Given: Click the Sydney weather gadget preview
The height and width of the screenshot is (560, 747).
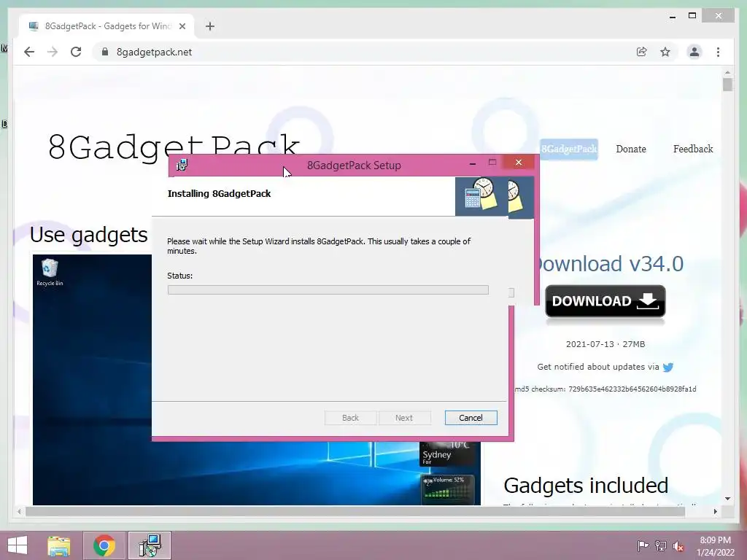Looking at the screenshot, I should point(446,454).
